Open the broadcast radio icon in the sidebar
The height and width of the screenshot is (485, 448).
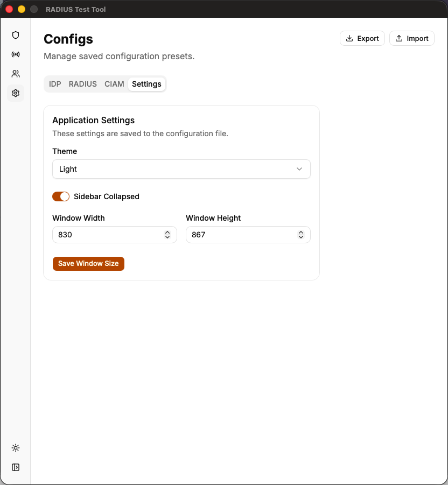click(16, 54)
